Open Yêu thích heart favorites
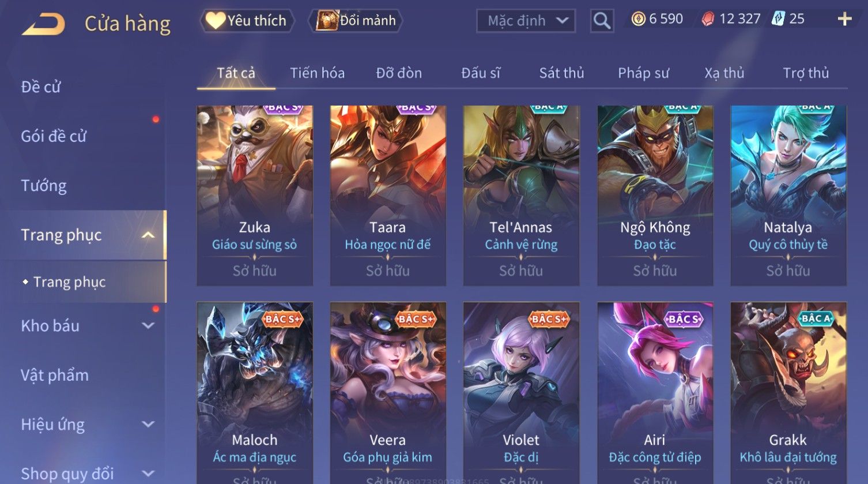The image size is (868, 484). click(x=247, y=21)
